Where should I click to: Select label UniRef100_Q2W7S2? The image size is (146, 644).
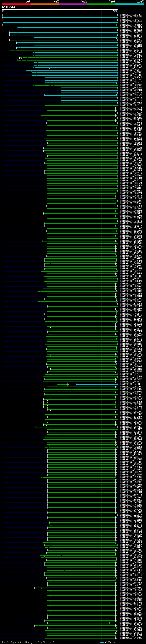pos(131,138)
